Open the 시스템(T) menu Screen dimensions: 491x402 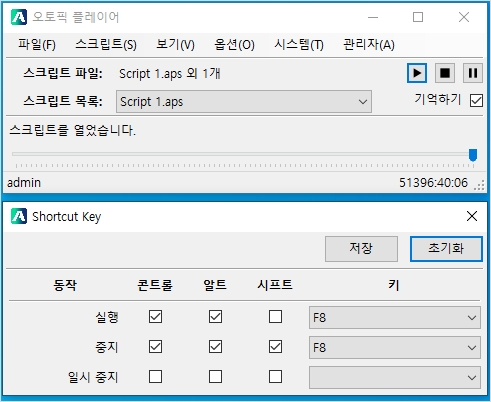point(299,44)
